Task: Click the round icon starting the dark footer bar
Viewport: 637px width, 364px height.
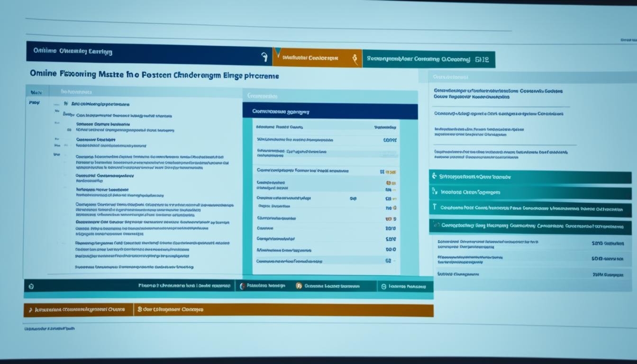Action: coord(31,286)
